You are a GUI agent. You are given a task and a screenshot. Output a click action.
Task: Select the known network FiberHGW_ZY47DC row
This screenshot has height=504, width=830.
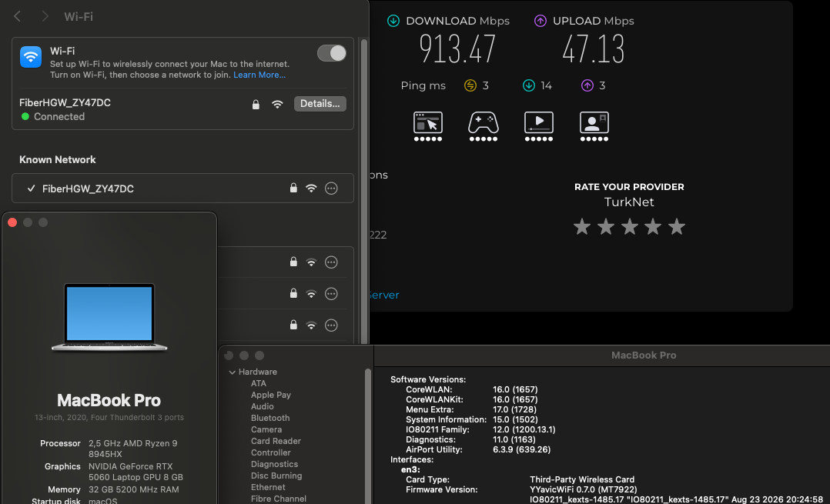point(182,189)
